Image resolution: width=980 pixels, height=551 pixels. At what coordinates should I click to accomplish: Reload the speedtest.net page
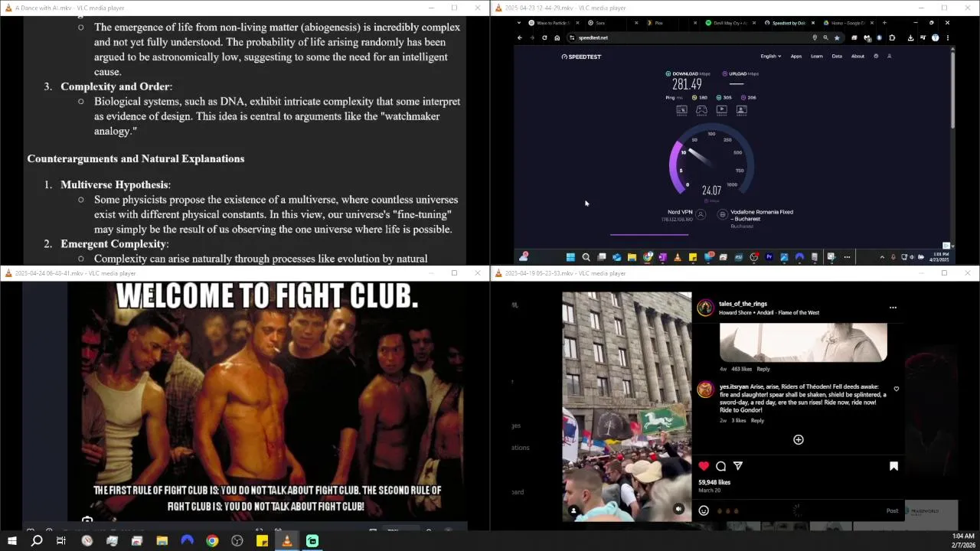click(544, 37)
